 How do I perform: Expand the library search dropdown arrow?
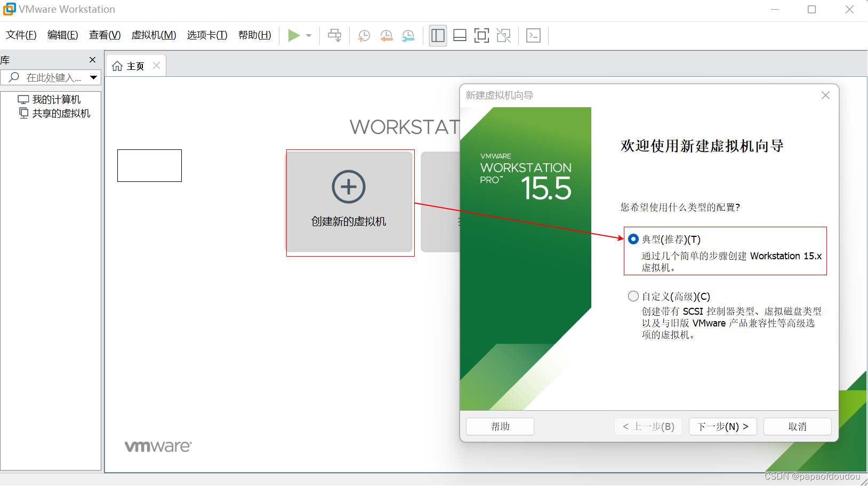[94, 78]
